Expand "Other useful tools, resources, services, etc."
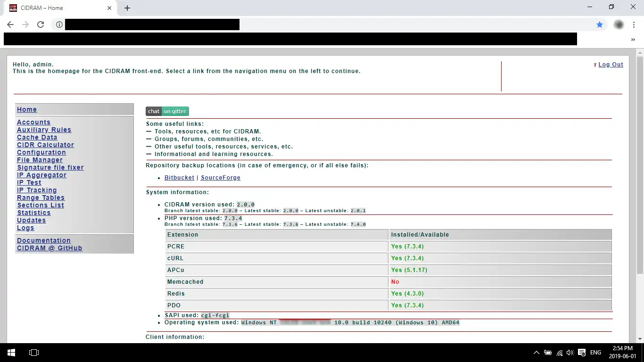This screenshot has height=362, width=644. (x=219, y=147)
